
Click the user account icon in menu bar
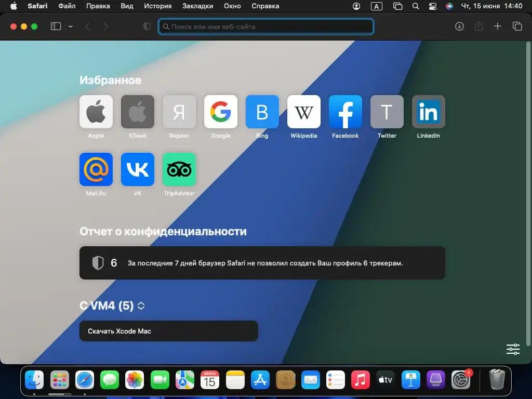tap(356, 6)
